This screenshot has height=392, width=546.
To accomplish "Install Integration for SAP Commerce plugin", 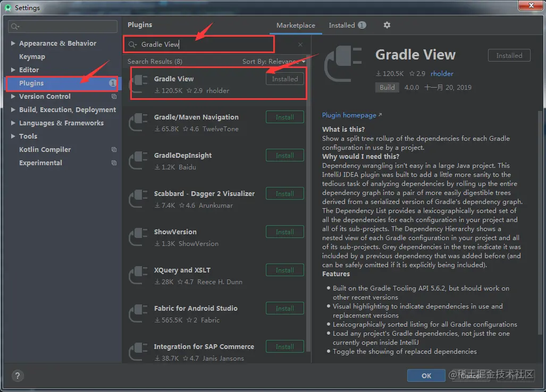I will (284, 347).
